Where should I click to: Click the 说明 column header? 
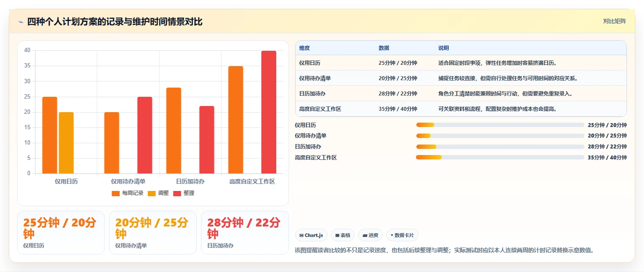pyautogui.click(x=443, y=48)
